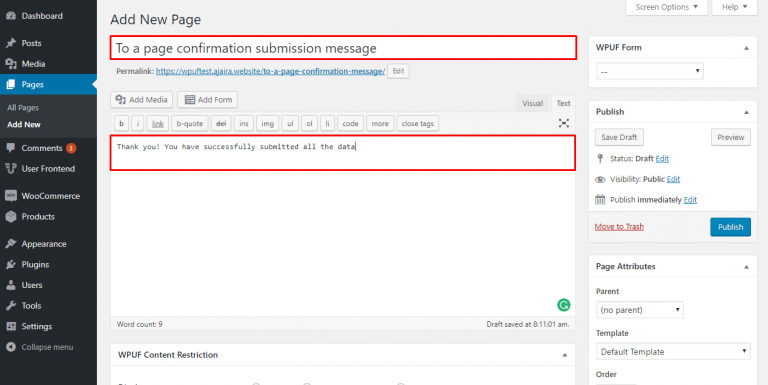Open the WPUF Form select dropdown

(650, 72)
